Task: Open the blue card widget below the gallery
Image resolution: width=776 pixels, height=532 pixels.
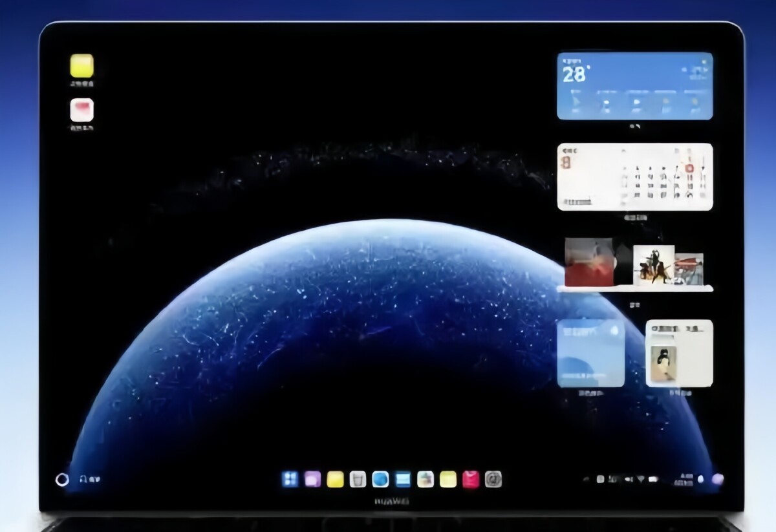Action: click(591, 353)
